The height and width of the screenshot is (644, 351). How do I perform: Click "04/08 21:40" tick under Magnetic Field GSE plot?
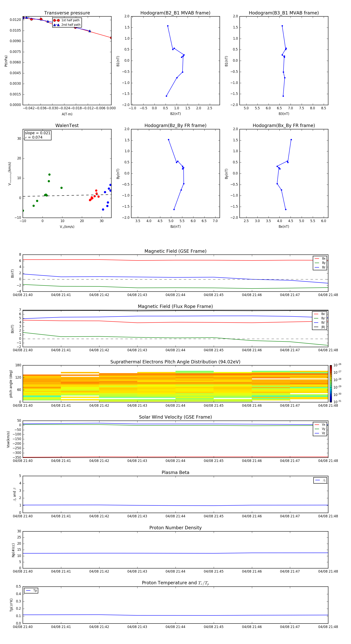(23, 295)
